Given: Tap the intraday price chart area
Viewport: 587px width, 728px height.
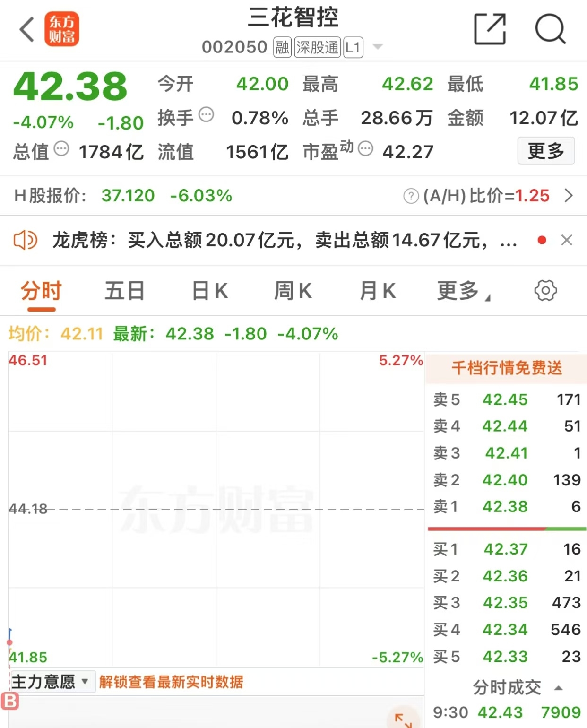Looking at the screenshot, I should point(216,509).
